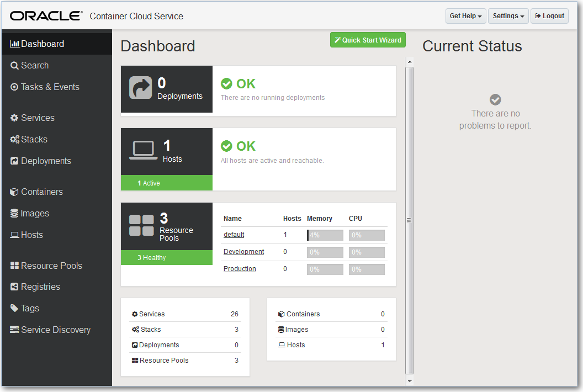Click the Deployments tile showing 0
583x392 pixels.
point(166,89)
